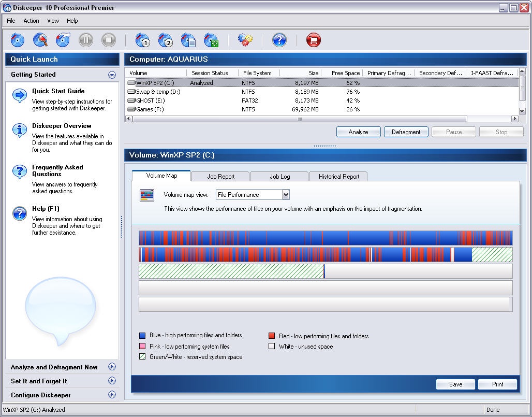Select the Analyze disk toolbar icon
Image resolution: width=532 pixels, height=417 pixels.
(x=17, y=40)
